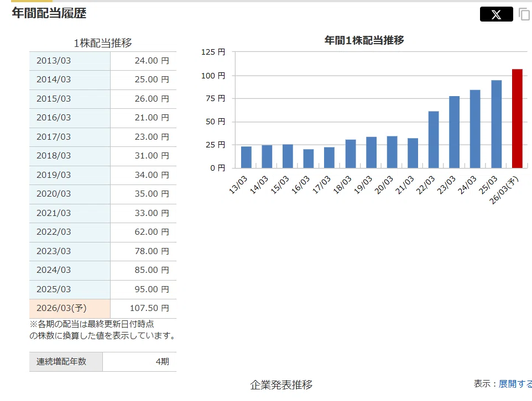Select the 2023/03 period cell
This screenshot has height=401, width=532.
click(x=70, y=251)
